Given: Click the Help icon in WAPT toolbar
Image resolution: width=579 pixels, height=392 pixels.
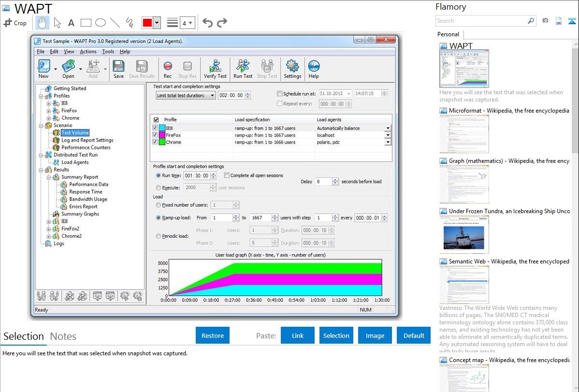Looking at the screenshot, I should 314,69.
